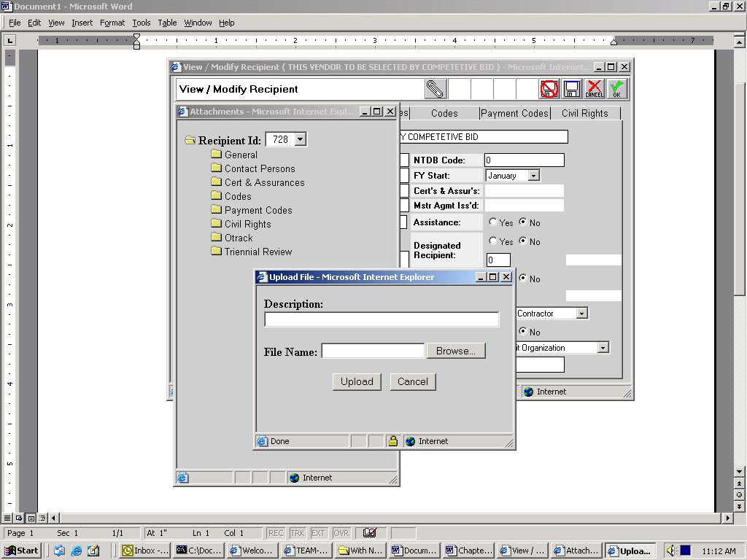Open the Windows Start menu

(x=21, y=551)
